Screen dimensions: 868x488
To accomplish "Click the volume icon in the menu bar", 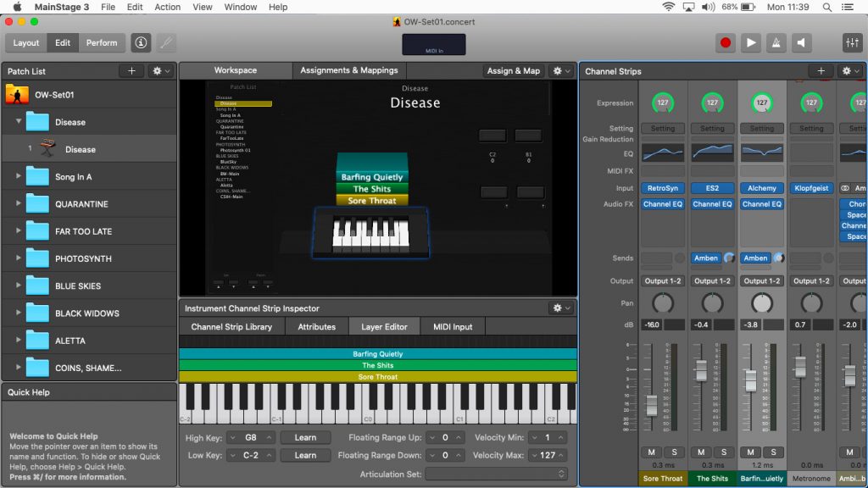I will coord(708,7).
